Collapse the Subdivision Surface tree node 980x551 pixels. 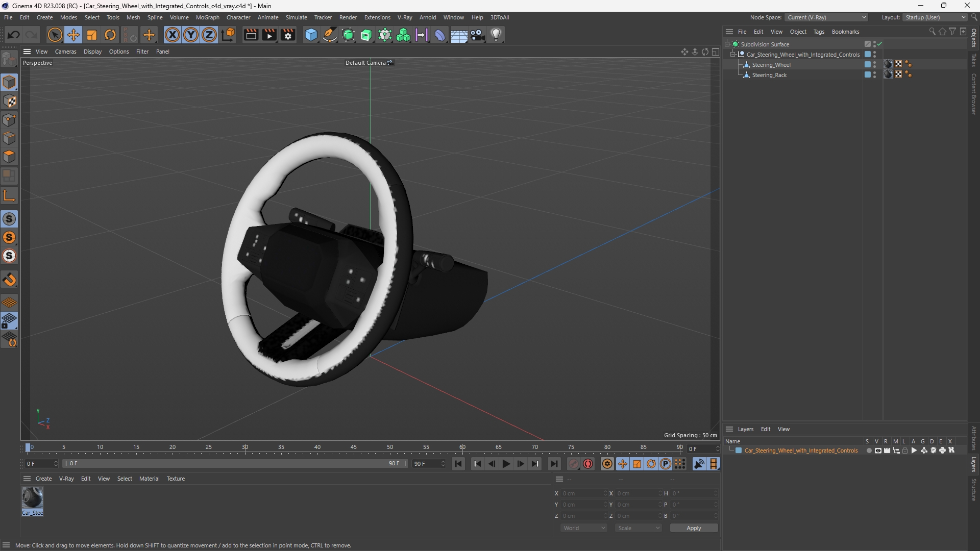(727, 44)
